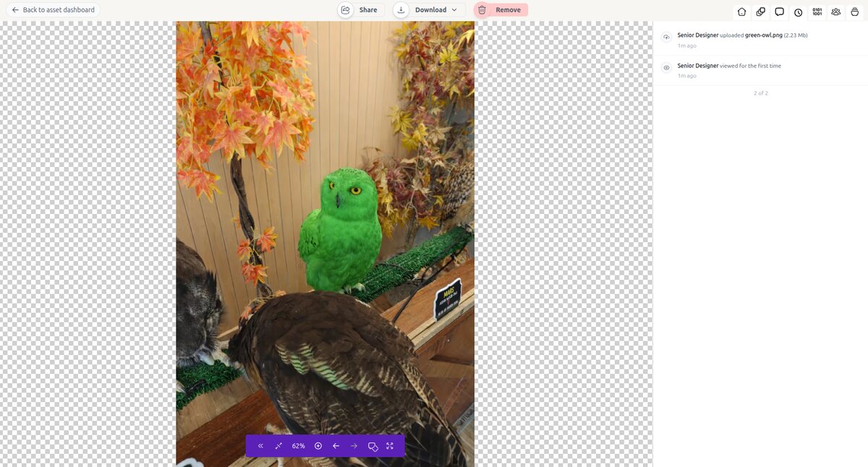
Task: Open the comments speech bubble panel
Action: click(x=780, y=12)
